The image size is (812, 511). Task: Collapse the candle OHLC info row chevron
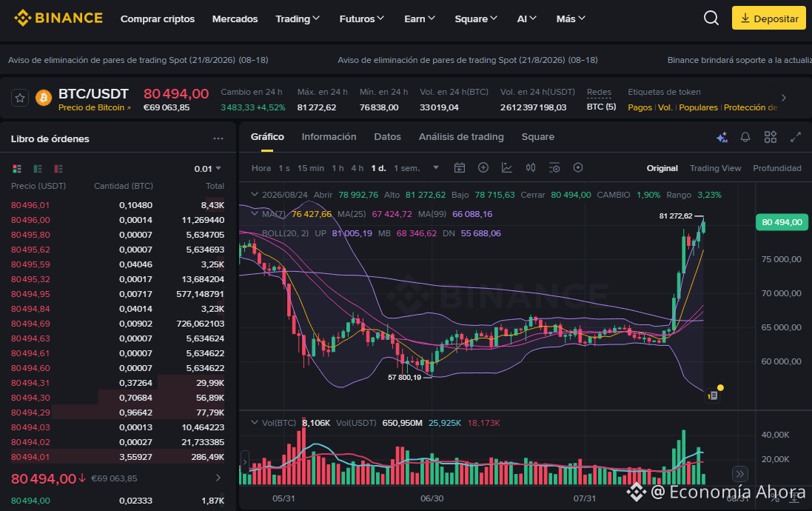pyautogui.click(x=255, y=195)
